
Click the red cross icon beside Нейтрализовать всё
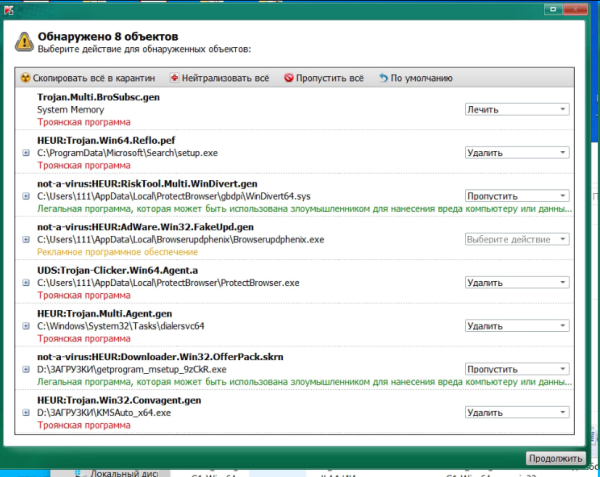[x=174, y=78]
